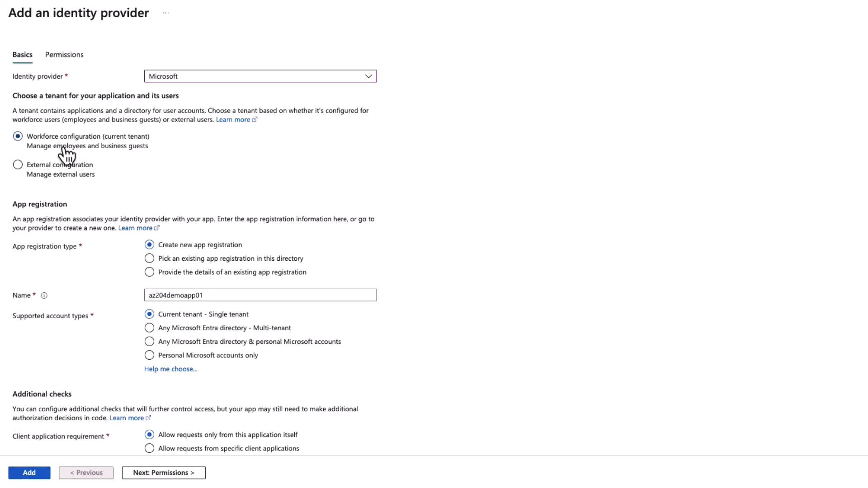Go to Next: Permissions step
868x488 pixels.
tap(164, 473)
